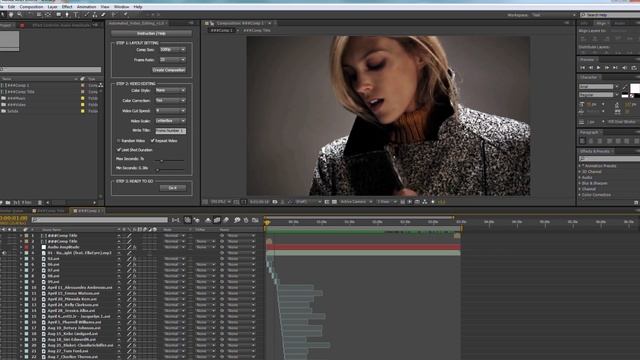The width and height of the screenshot is (640, 360).
Task: Open the Layer menu
Action: 53,7
